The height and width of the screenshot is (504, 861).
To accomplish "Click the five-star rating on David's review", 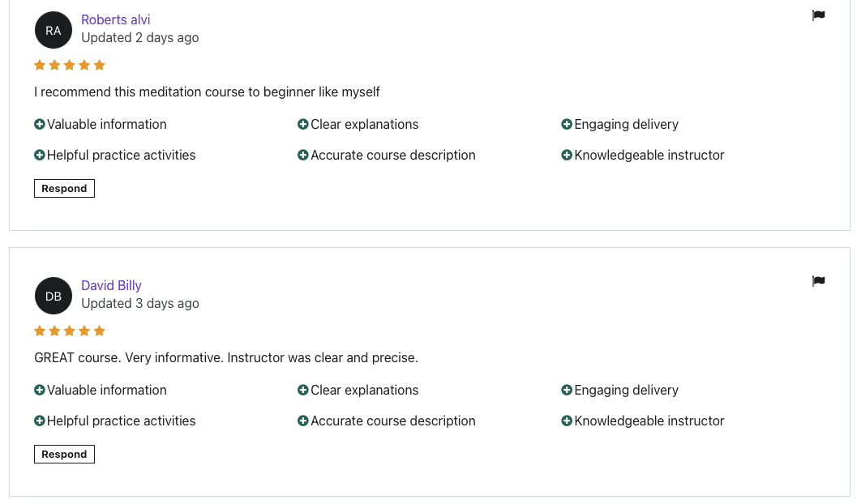I will click(x=70, y=331).
